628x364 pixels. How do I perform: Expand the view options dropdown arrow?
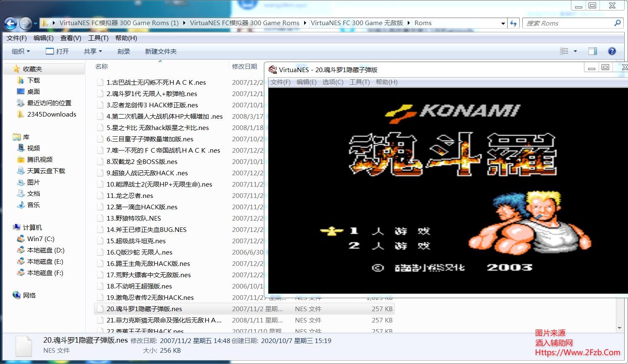click(575, 51)
